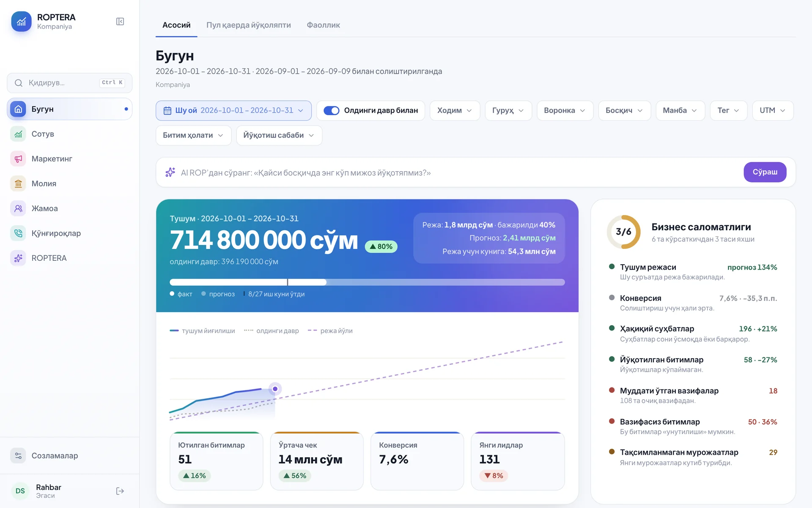812x508 pixels.
Task: Click the ROPTERA logo icon
Action: coord(21,22)
